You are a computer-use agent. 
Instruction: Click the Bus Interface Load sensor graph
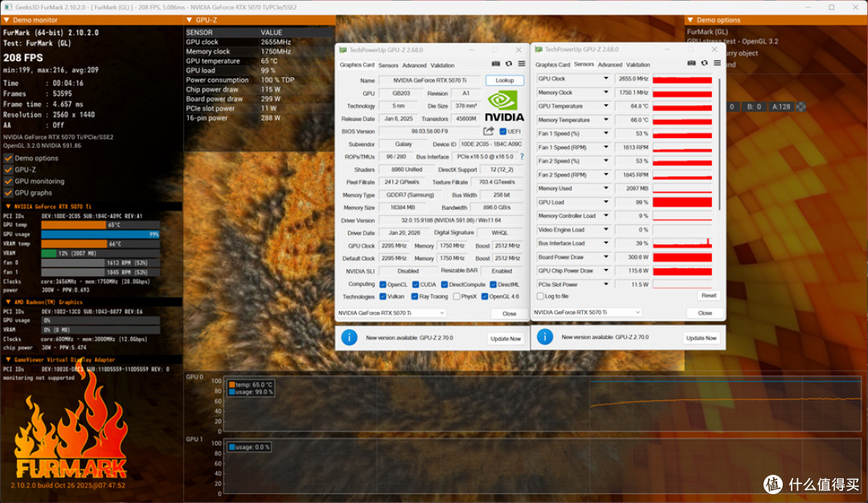[682, 243]
